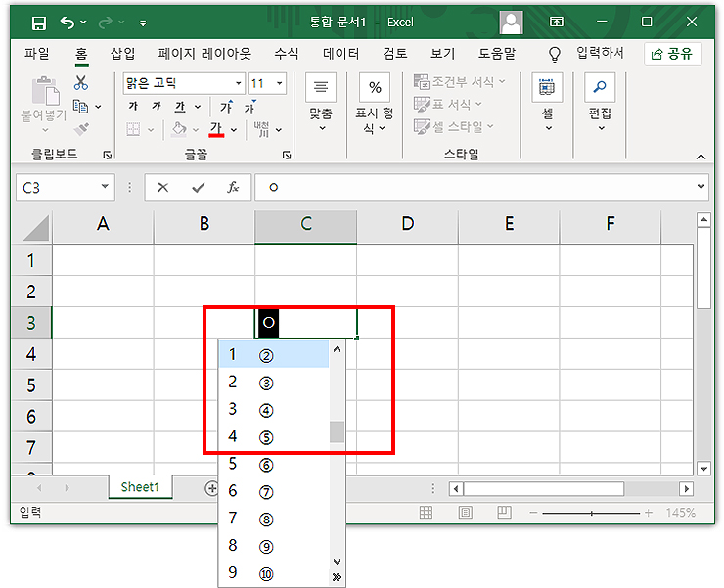Viewport: 724px width, 588px height.
Task: Switch to normal view icon
Action: pyautogui.click(x=426, y=513)
